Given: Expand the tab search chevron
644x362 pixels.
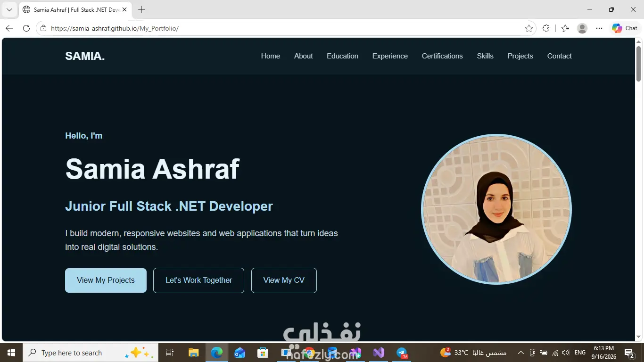Looking at the screenshot, I should pos(9,9).
